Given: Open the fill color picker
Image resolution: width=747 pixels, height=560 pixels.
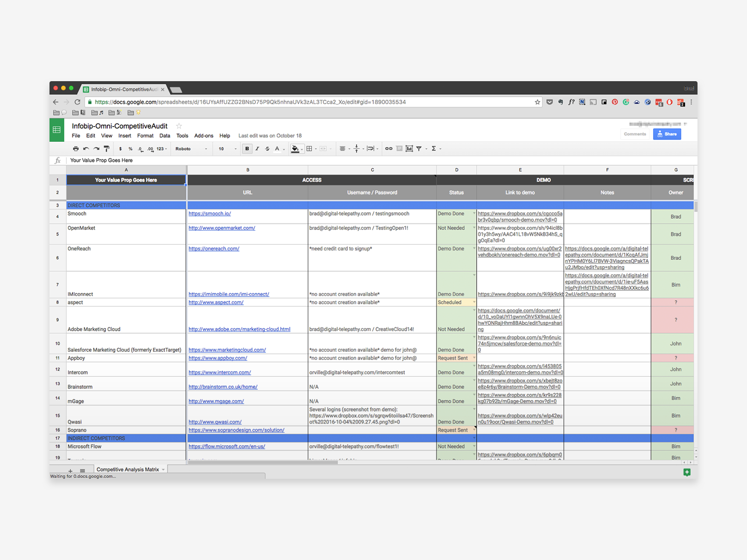Looking at the screenshot, I should tap(297, 149).
